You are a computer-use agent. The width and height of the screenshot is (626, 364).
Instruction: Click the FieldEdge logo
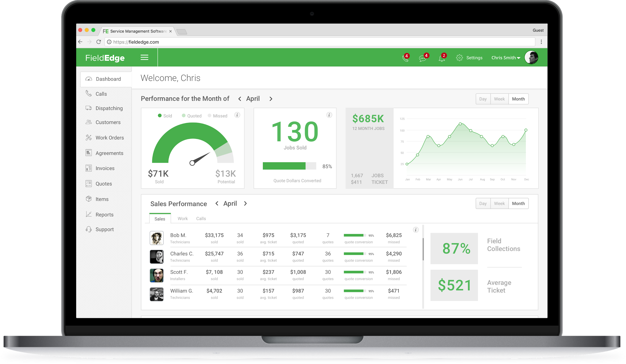[x=105, y=58]
